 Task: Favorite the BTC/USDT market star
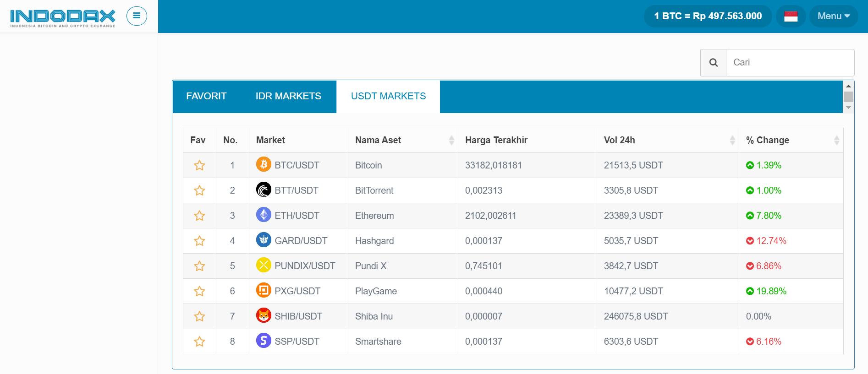[199, 165]
